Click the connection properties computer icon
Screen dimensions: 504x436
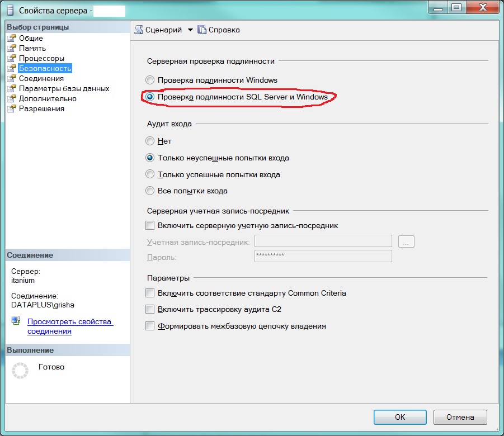(x=16, y=321)
